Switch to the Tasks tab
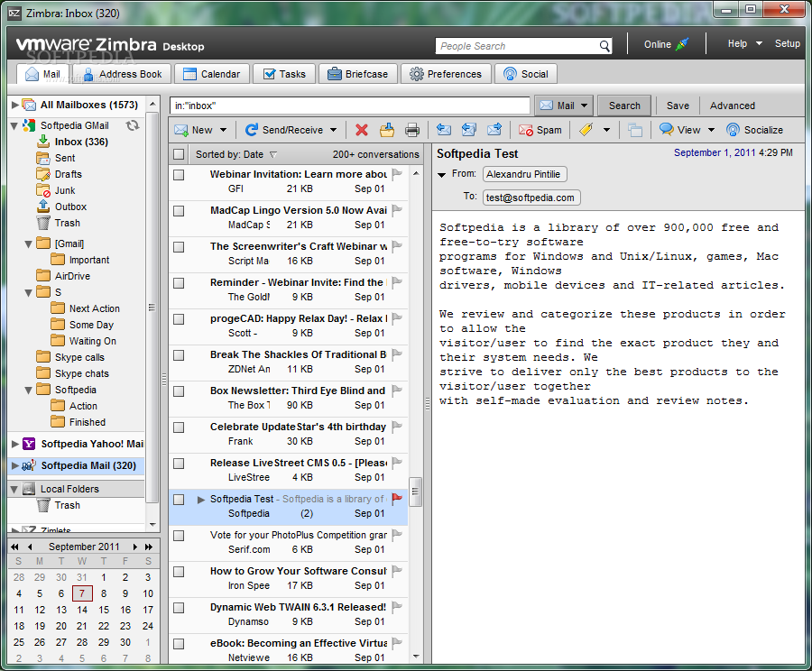The height and width of the screenshot is (671, 812). 284,74
